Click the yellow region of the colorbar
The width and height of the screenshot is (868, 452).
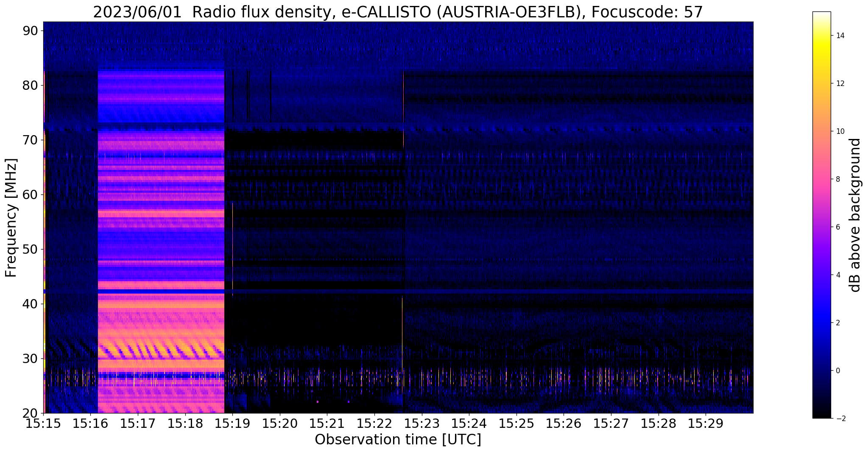coord(821,47)
